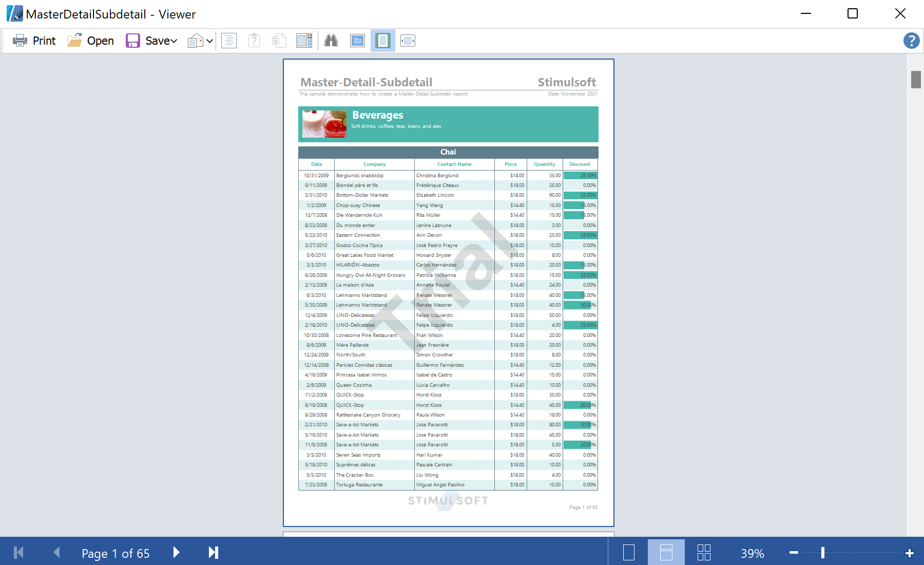Open the Send Email dropdown arrow

point(209,41)
